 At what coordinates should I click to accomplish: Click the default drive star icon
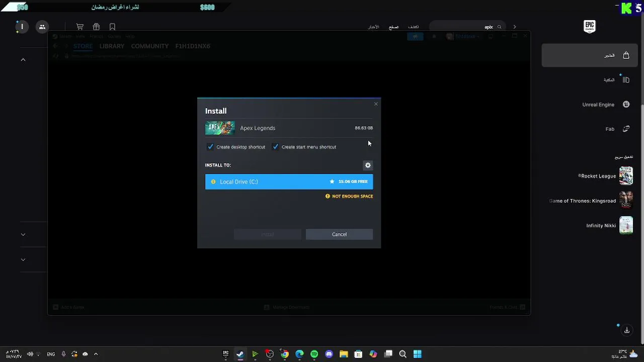pos(332,182)
